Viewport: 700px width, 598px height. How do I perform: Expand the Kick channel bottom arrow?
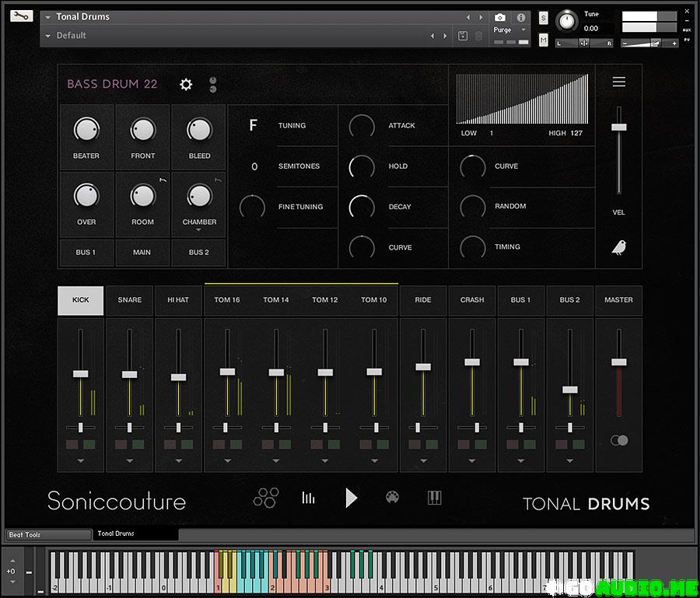[x=81, y=460]
